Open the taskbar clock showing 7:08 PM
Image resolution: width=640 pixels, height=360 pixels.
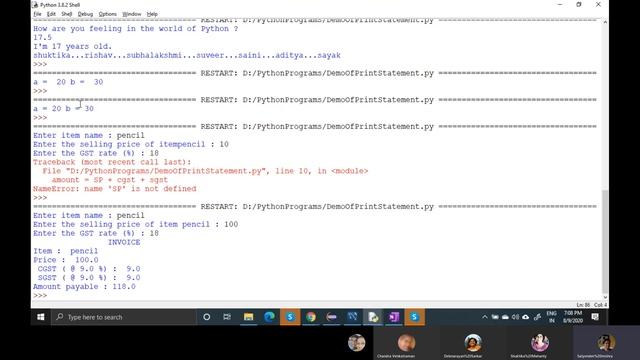[x=573, y=317]
